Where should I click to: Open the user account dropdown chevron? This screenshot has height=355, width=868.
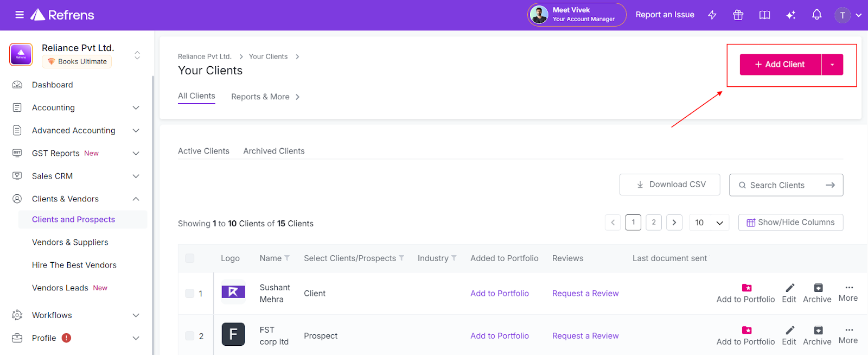coord(859,15)
